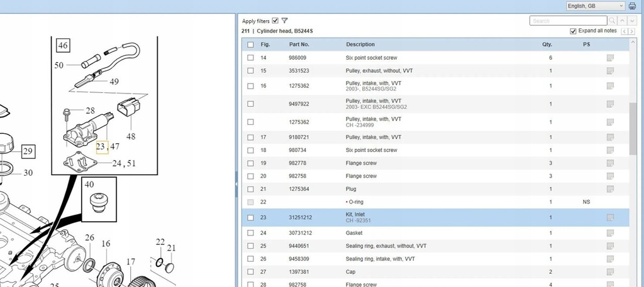Click the filter funnel icon
Viewport: 644px width, 287px height.
pos(285,21)
